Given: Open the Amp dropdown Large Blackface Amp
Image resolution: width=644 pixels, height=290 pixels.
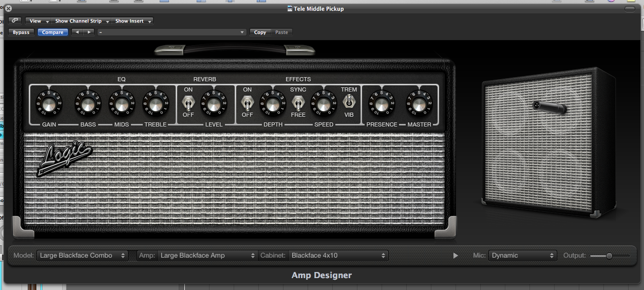Looking at the screenshot, I should tap(207, 255).
